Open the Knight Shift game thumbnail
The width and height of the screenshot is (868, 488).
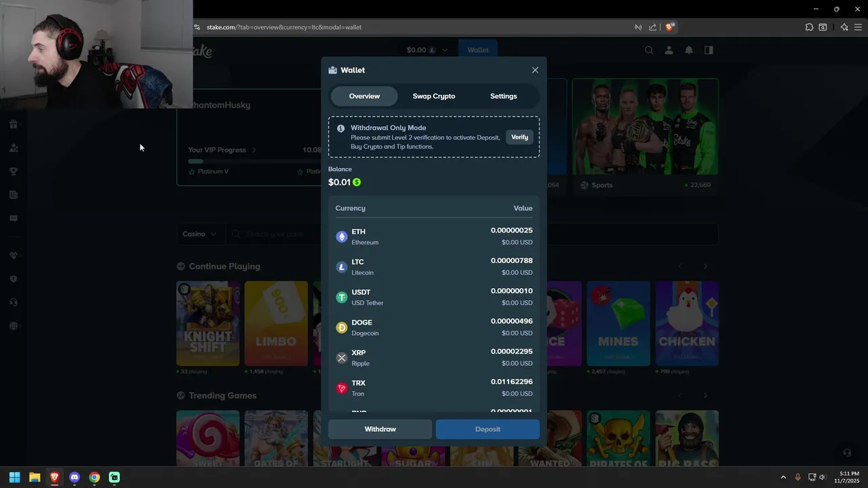click(208, 323)
